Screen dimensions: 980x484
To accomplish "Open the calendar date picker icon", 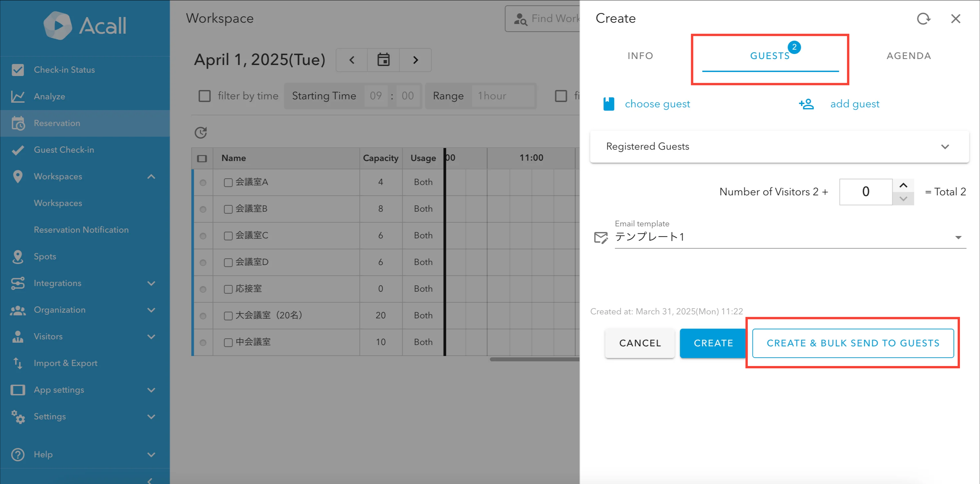I will 383,60.
